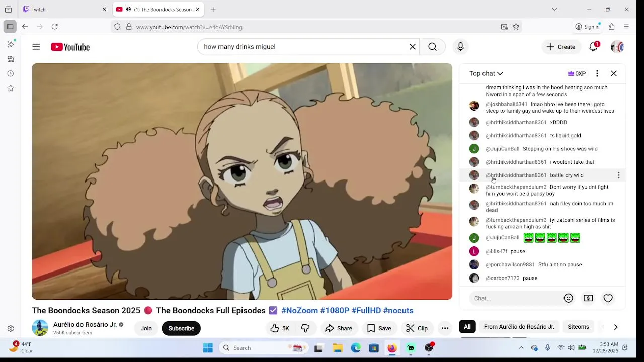Screen dimensions: 644x362
Task: Open File Explorer from the taskbar
Action: [x=338, y=348]
